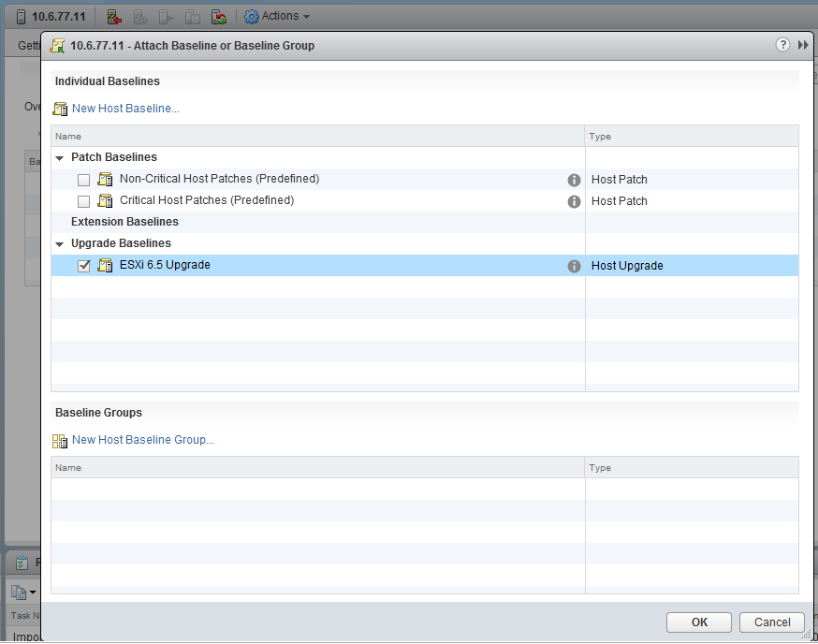Select Critical Host Patches (Predefined) text
818x644 pixels.
pos(207,200)
